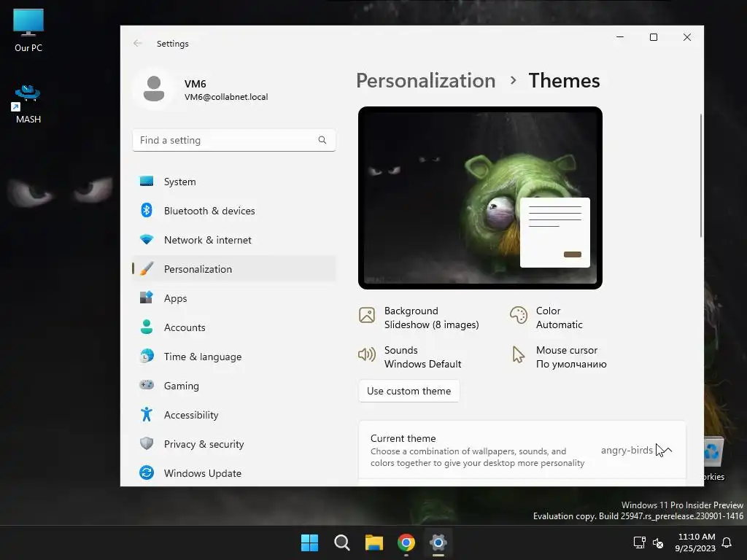Open the System settings category
This screenshot has height=560, width=747.
click(x=233, y=182)
